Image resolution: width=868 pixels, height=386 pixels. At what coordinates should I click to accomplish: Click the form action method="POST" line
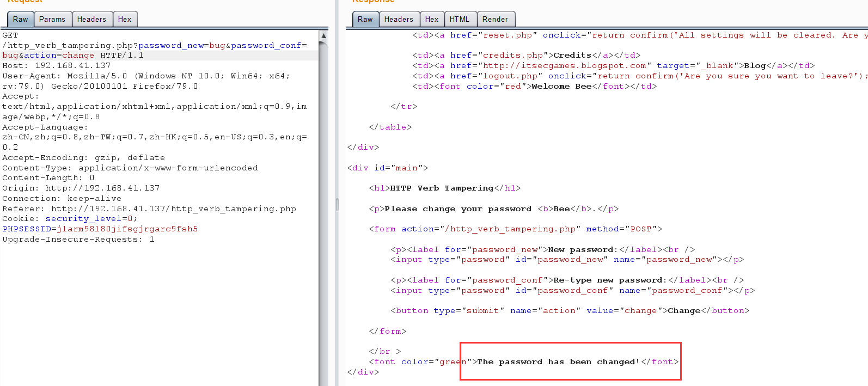(x=516, y=229)
